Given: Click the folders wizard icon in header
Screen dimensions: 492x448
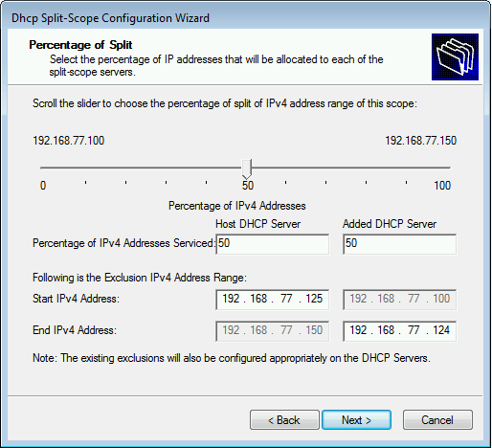Looking at the screenshot, I should tap(455, 56).
